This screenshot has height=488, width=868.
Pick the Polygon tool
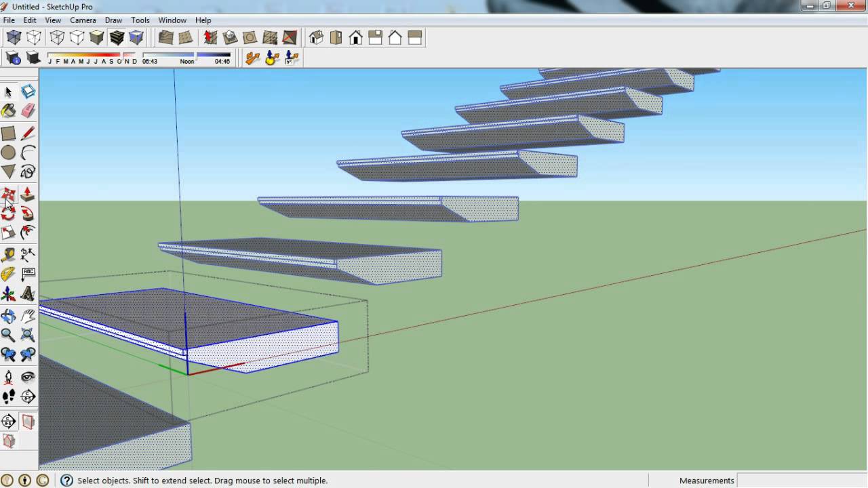point(8,171)
